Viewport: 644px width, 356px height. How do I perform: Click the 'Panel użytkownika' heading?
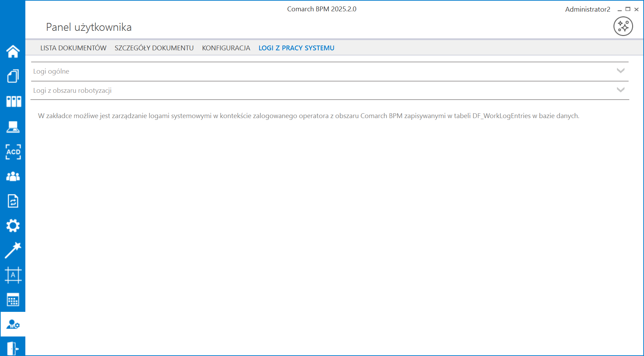coord(89,27)
